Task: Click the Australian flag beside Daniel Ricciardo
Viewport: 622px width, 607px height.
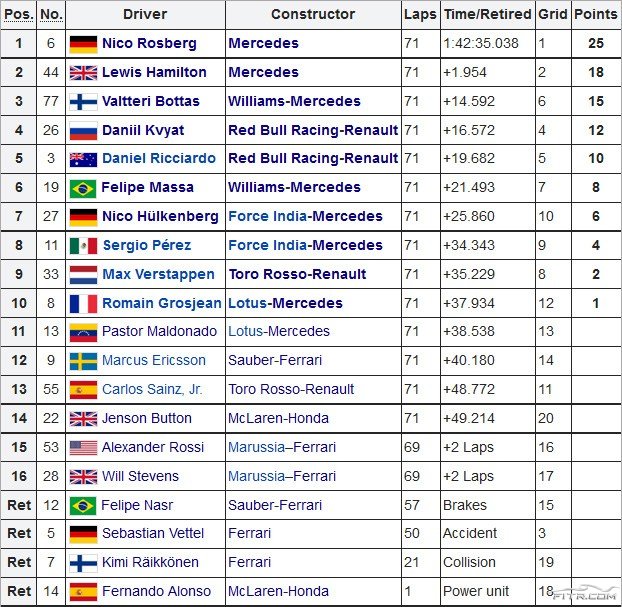Action: [83, 159]
